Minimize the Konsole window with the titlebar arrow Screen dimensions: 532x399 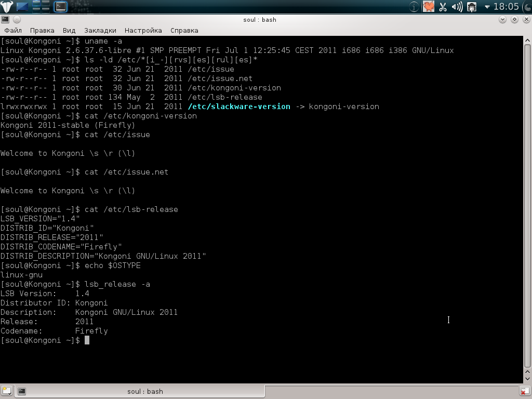pos(502,20)
